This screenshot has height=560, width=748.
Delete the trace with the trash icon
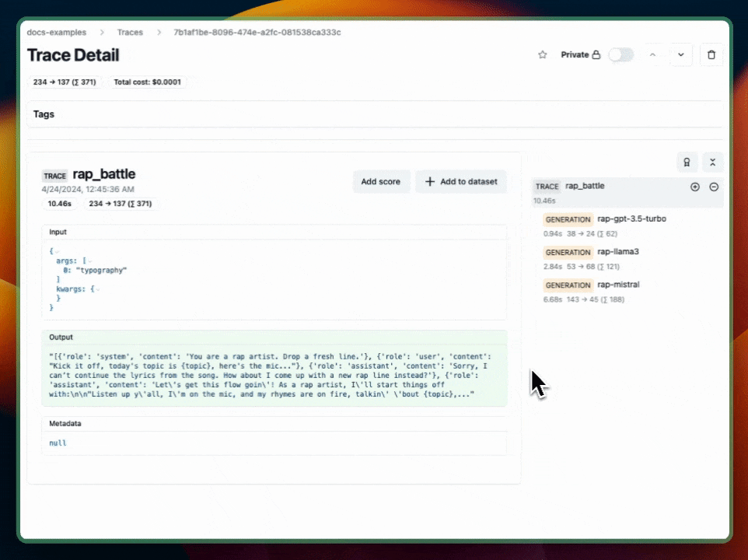pos(711,55)
